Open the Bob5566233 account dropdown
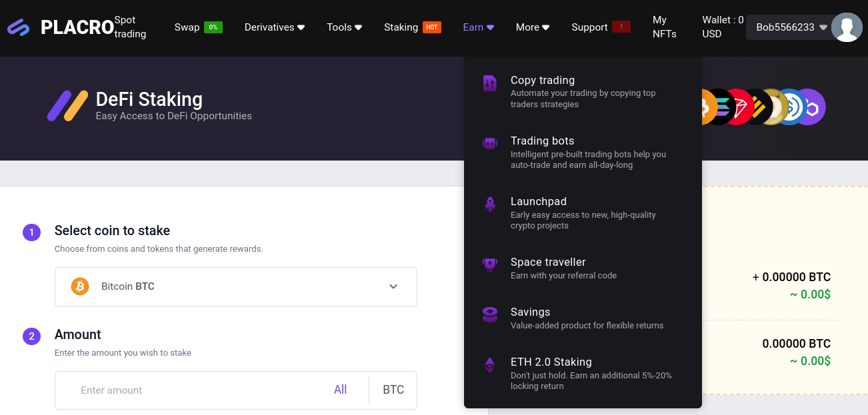 791,27
